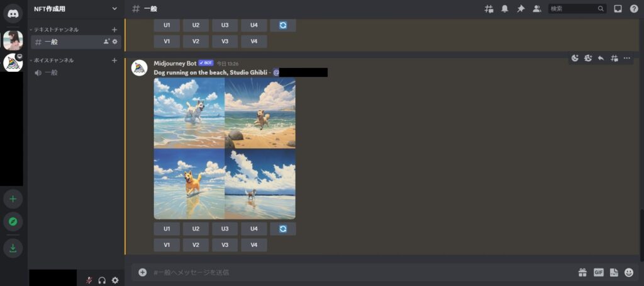Image resolution: width=644 pixels, height=286 pixels.
Task: Open help question mark icon
Action: tap(634, 9)
